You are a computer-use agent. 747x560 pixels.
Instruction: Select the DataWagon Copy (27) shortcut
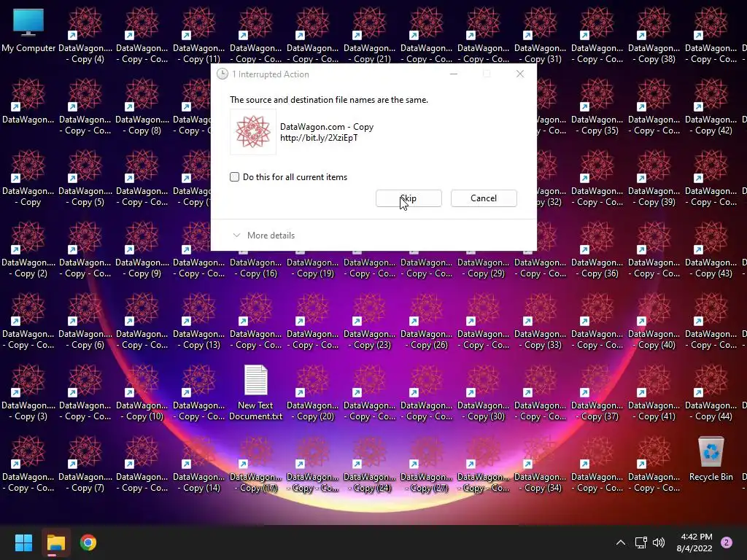[426, 464]
